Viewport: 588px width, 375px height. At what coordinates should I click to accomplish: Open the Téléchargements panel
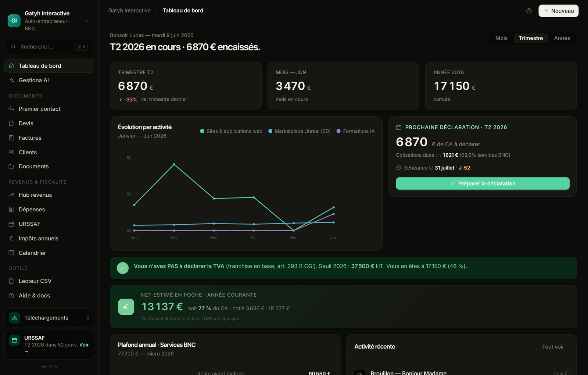[x=49, y=318]
